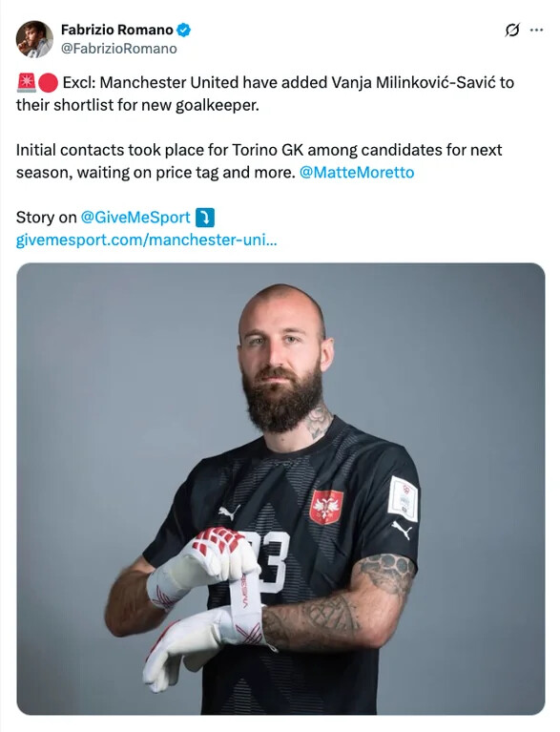Open the Grok slashed-circle icon
The width and height of the screenshot is (560, 732).
click(512, 31)
